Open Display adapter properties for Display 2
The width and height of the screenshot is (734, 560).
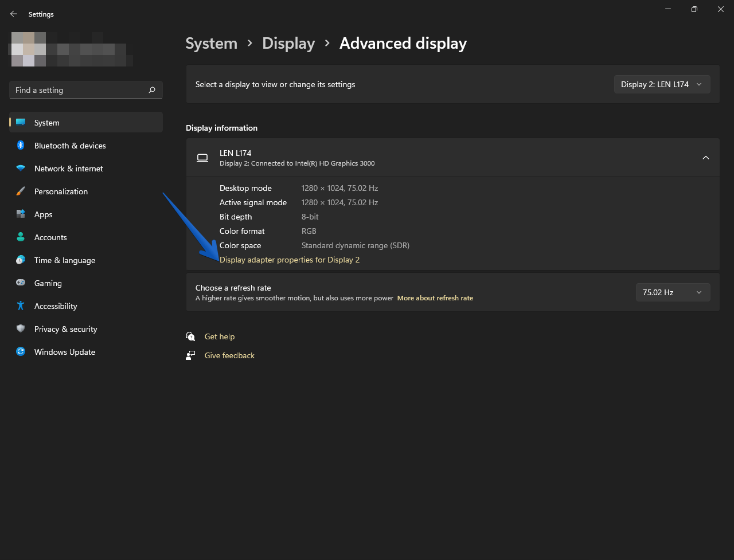(x=290, y=260)
